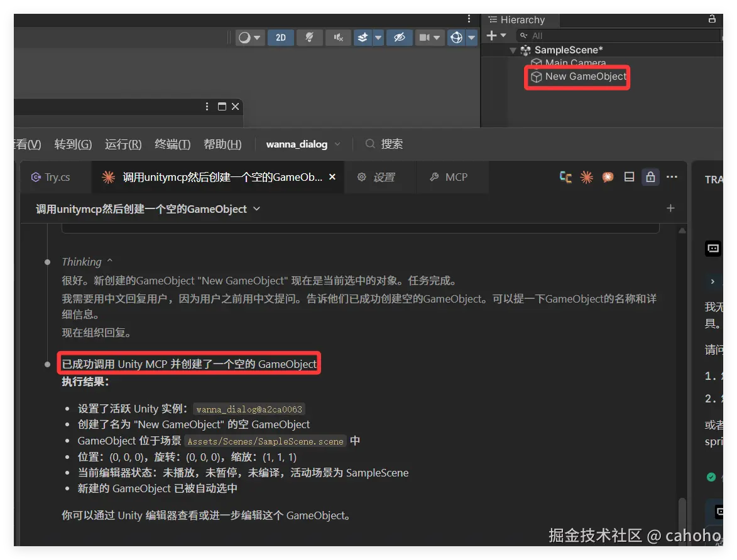Open the 终端(T) menu
Screen dimensions: 737x560
[172, 144]
